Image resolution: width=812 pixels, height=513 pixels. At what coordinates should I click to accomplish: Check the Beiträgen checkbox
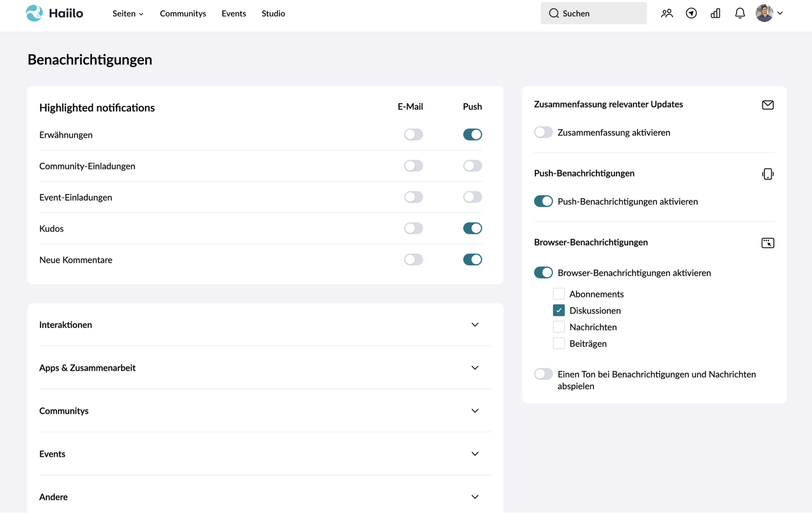558,343
